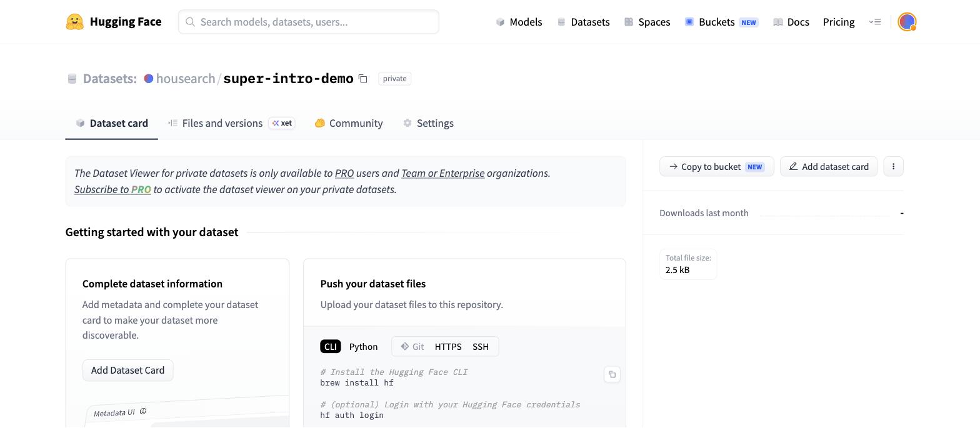Click the housearch owner avatar icon
Viewport: 980px width, 428px height.
[149, 79]
